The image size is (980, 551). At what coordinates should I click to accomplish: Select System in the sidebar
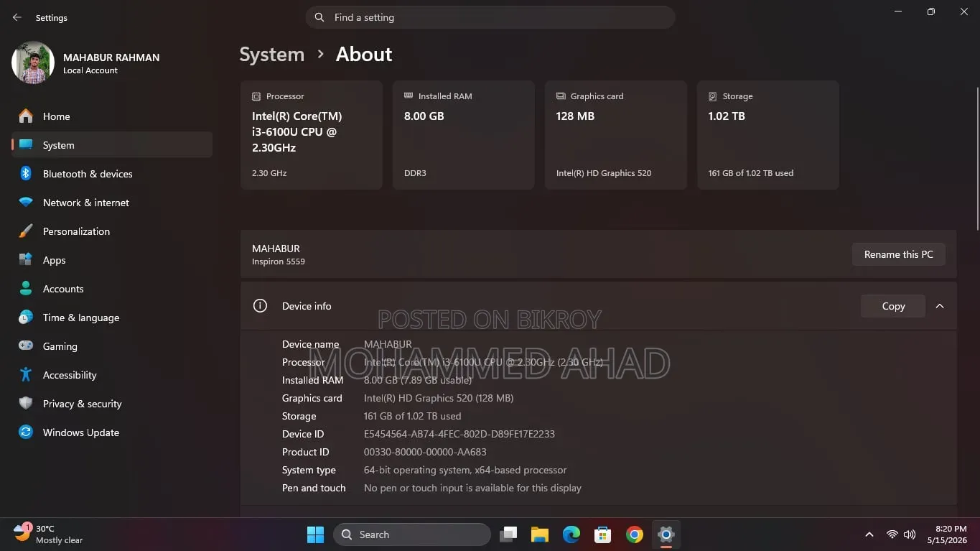pyautogui.click(x=112, y=145)
